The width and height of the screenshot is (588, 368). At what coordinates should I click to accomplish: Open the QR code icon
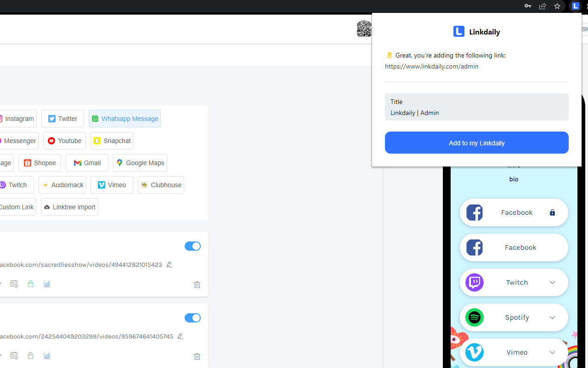click(364, 29)
